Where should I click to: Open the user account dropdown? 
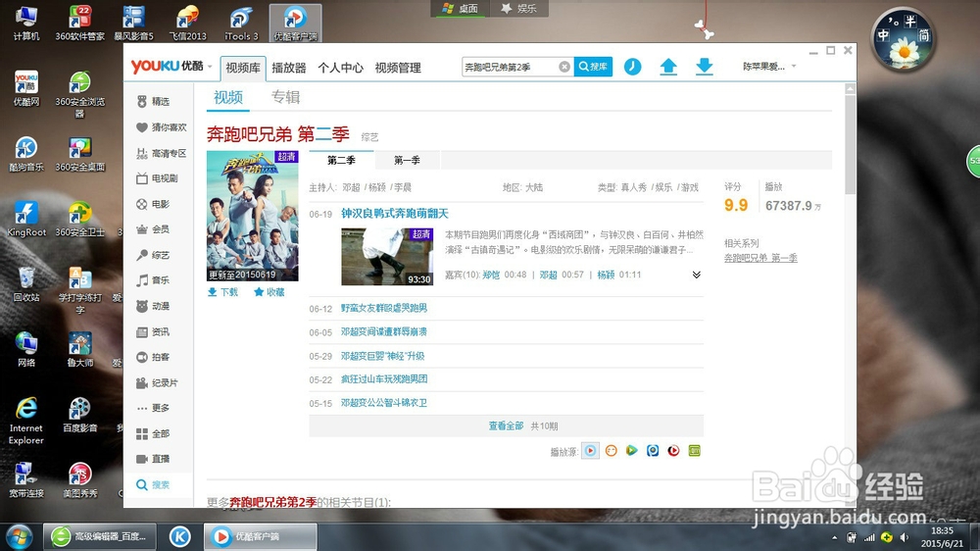coord(794,67)
